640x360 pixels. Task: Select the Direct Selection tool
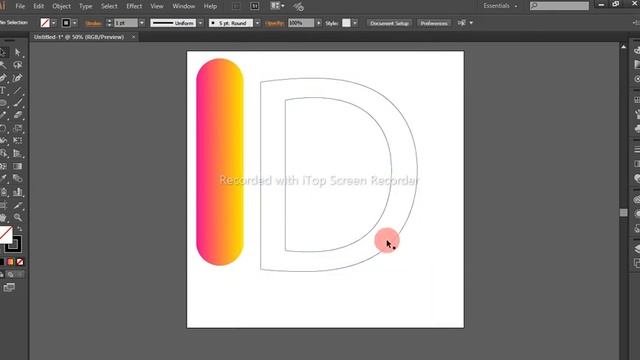(x=17, y=52)
